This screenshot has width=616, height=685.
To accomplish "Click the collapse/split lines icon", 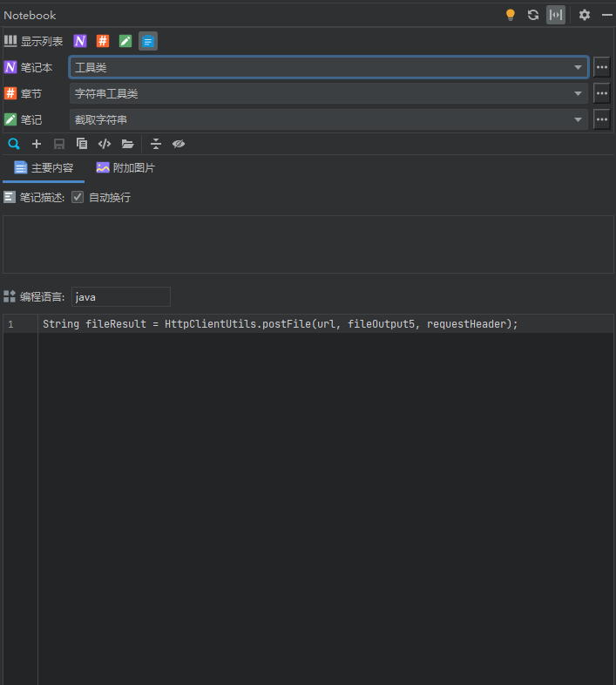I will tap(156, 144).
